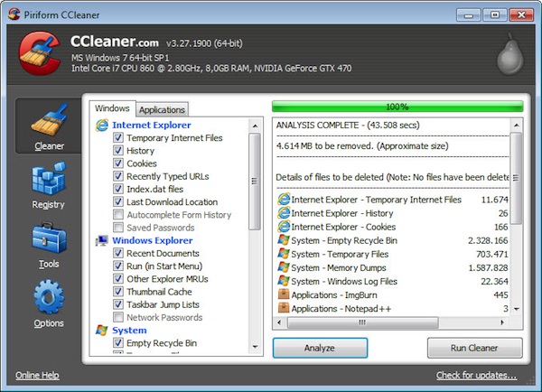Click the Internet Explorer category icon in checklist

pyautogui.click(x=102, y=126)
